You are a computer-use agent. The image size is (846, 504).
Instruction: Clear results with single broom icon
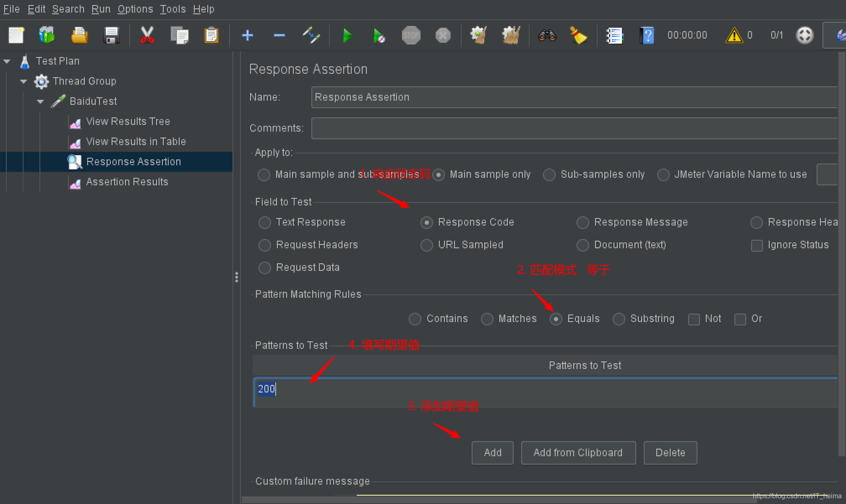[x=478, y=35]
